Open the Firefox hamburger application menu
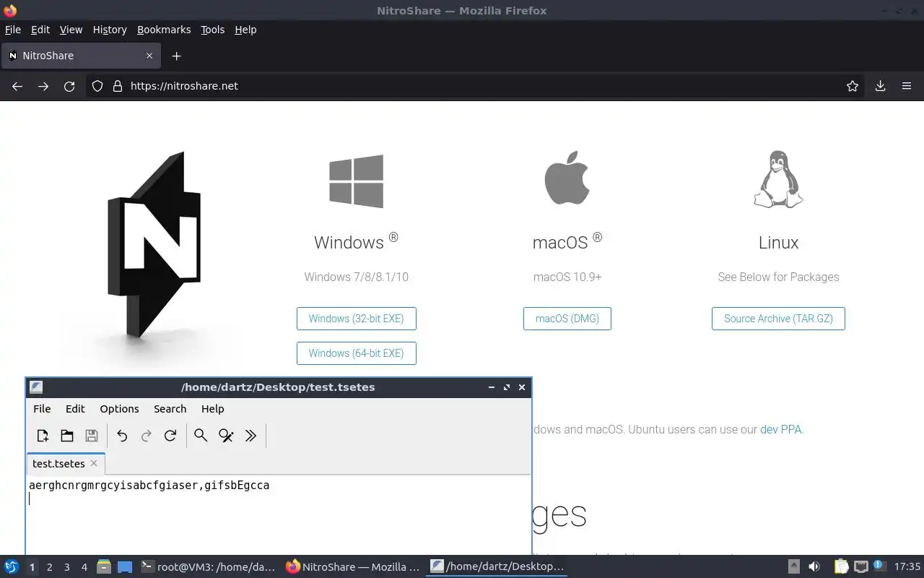This screenshot has height=578, width=924. pos(907,86)
